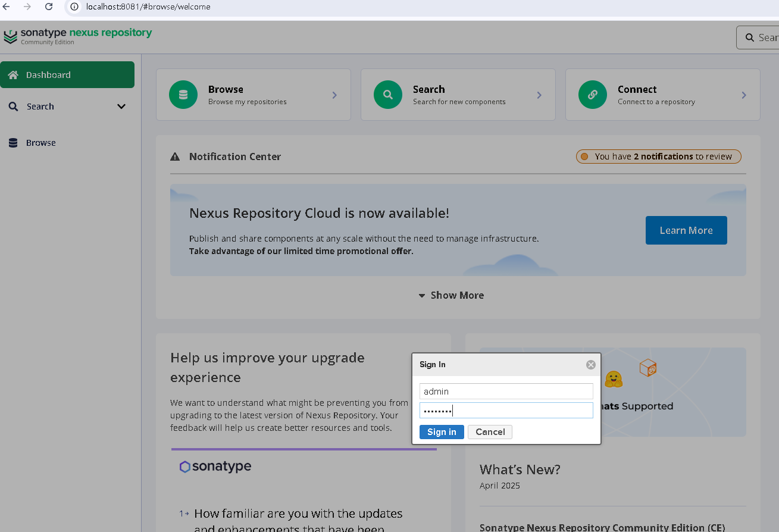Reload the page with refresh icon
Image resolution: width=779 pixels, height=532 pixels.
point(49,7)
